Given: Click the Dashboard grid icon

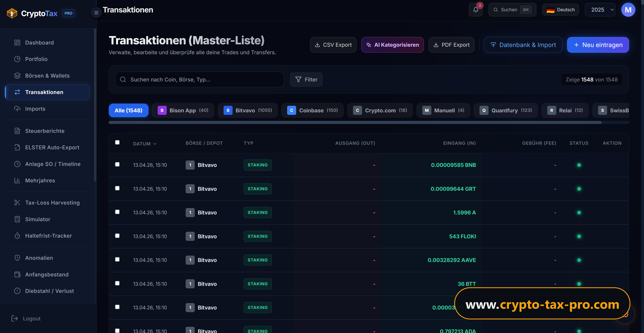Looking at the screenshot, I should (17, 42).
